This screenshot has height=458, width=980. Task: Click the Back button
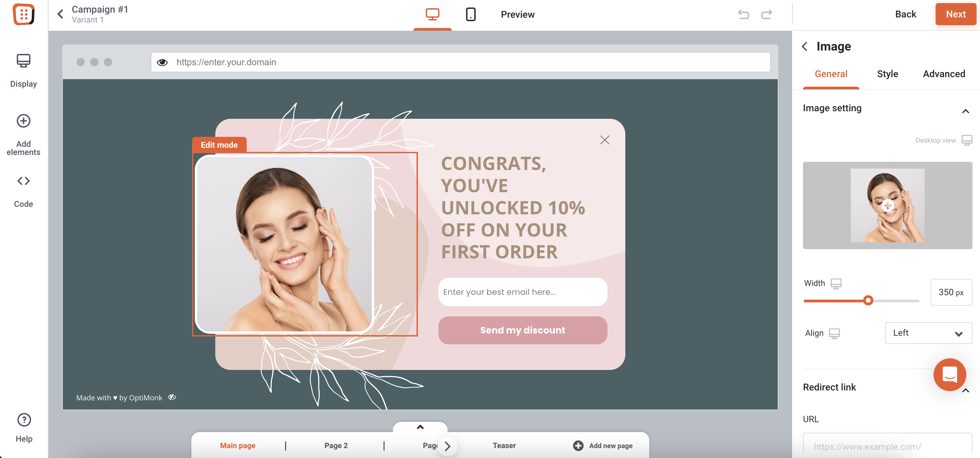[x=906, y=14]
